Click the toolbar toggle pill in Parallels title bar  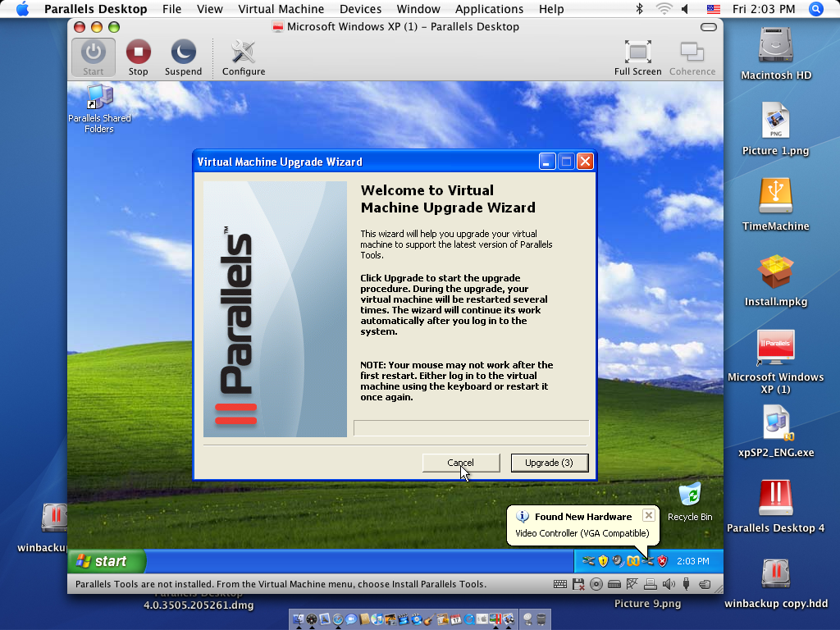(x=708, y=27)
